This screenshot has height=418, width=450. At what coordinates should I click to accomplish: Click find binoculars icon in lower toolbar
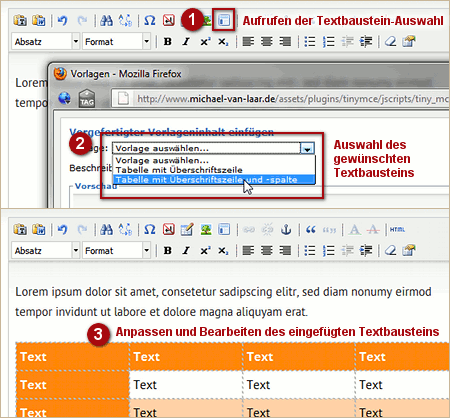(x=106, y=229)
